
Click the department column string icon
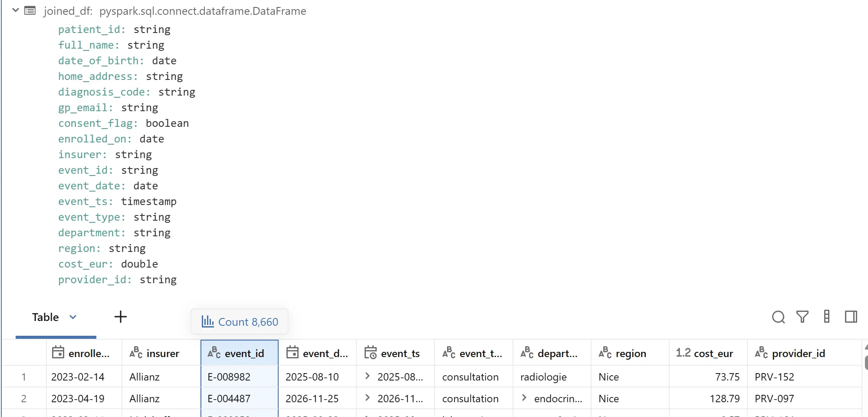(x=527, y=352)
